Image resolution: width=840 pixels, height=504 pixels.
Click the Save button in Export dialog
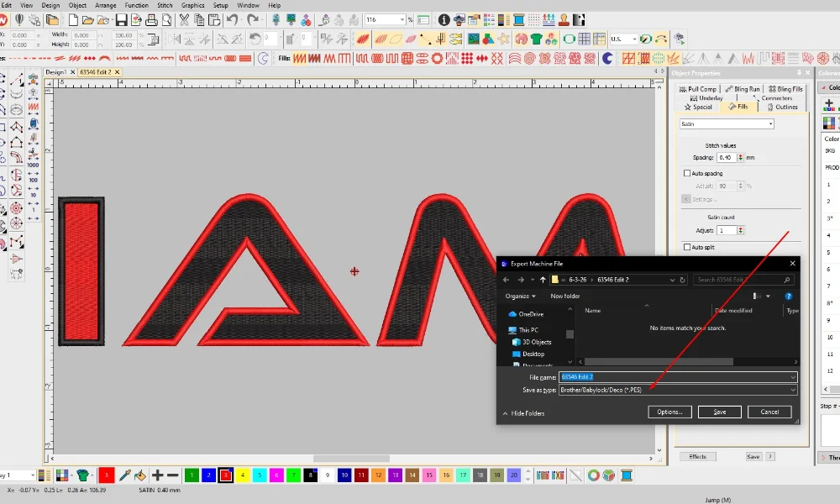click(720, 412)
